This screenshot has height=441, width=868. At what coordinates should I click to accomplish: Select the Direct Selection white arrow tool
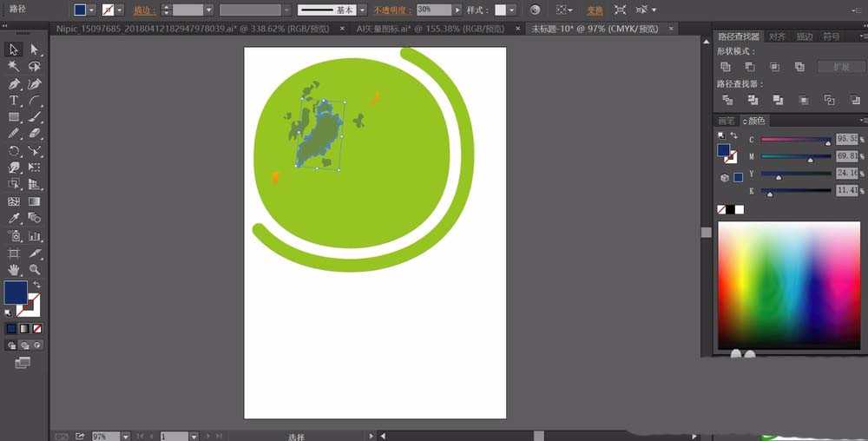[x=35, y=50]
